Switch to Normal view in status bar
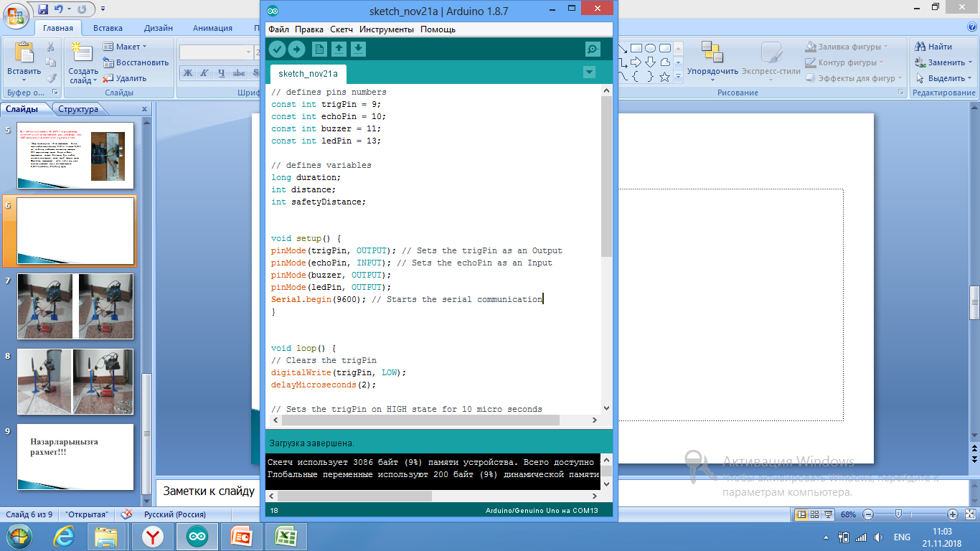The image size is (980, 551). tap(801, 514)
